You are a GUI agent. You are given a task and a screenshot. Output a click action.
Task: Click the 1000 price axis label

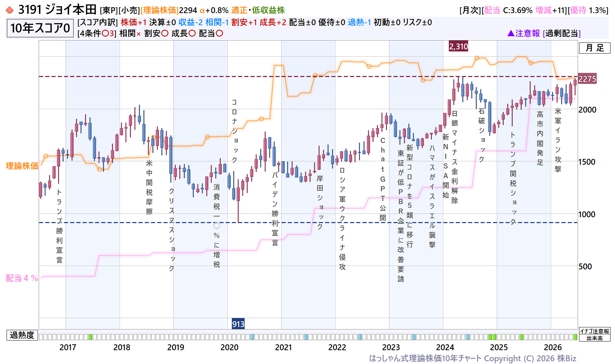click(x=587, y=214)
